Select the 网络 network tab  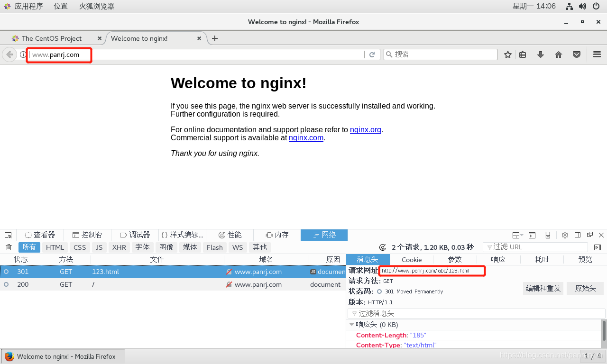(324, 235)
